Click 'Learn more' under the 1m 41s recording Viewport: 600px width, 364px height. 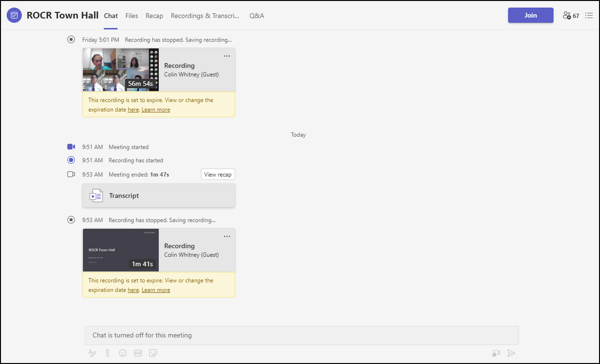pos(156,290)
